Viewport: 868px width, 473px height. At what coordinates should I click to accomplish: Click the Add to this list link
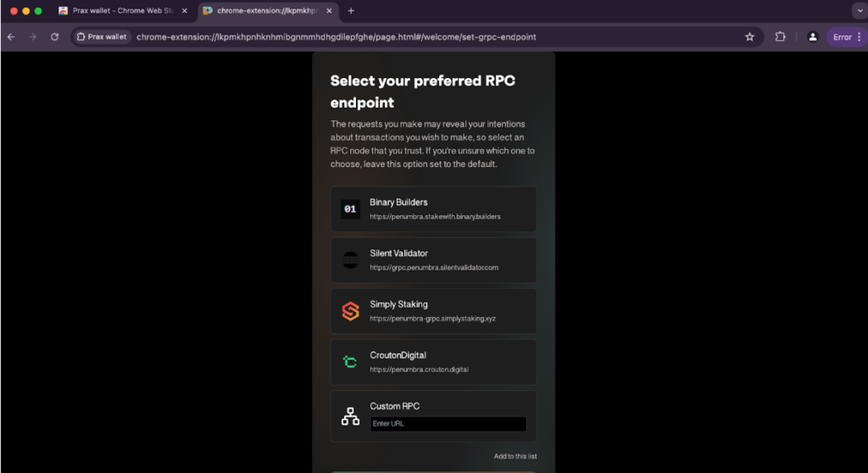(515, 457)
